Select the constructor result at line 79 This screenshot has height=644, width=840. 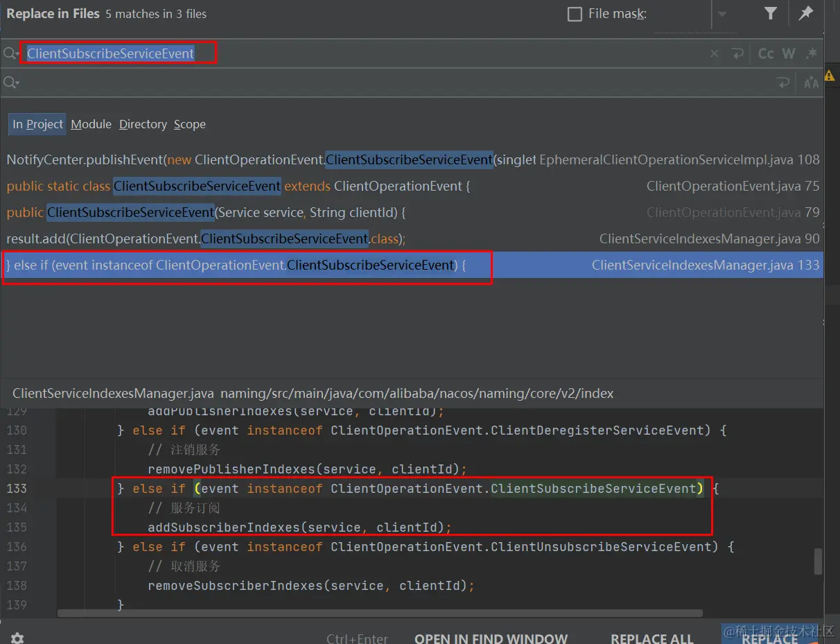(x=412, y=212)
